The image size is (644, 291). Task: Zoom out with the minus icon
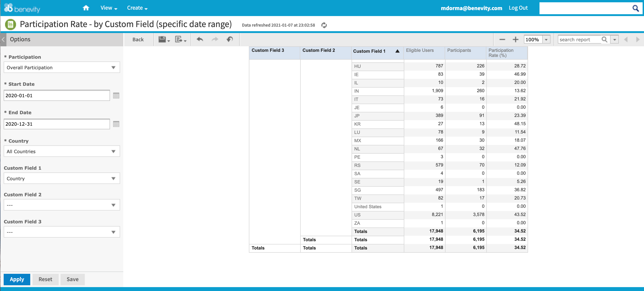pyautogui.click(x=502, y=39)
